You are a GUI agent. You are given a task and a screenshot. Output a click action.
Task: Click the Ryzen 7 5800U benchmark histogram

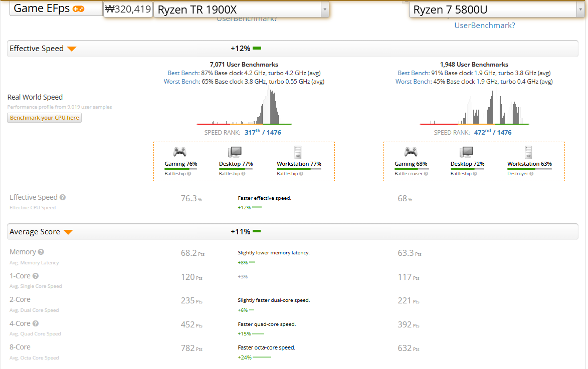[x=474, y=105]
